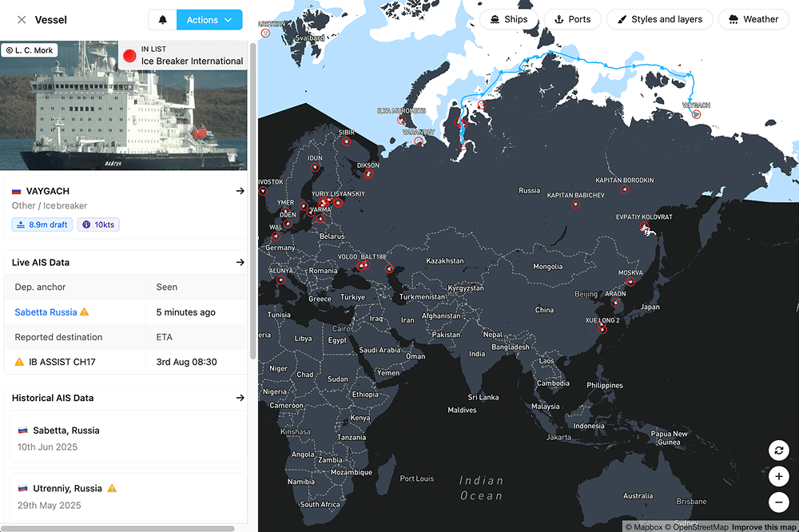
Task: Select the XUE LONG 2 ship marker
Action: 602,329
